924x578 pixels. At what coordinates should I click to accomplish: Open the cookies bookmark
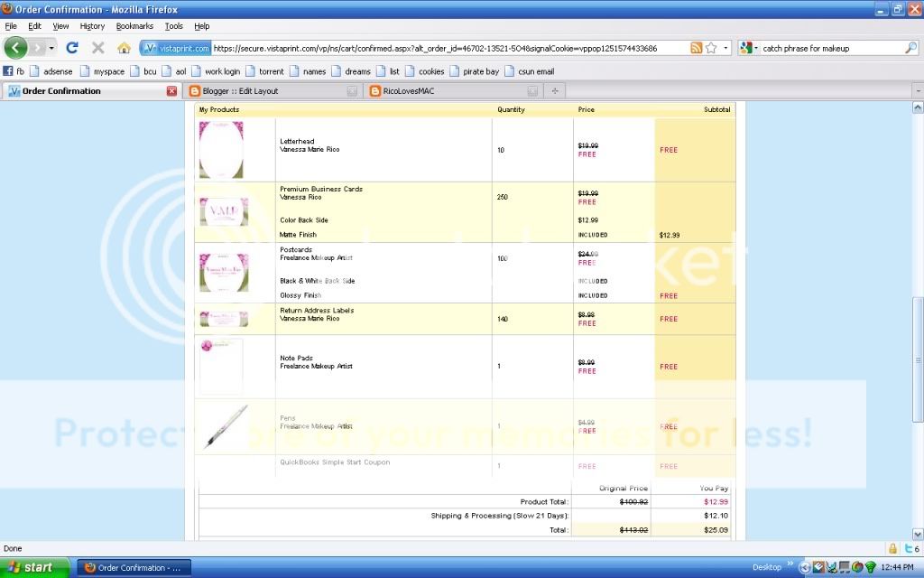pos(424,71)
